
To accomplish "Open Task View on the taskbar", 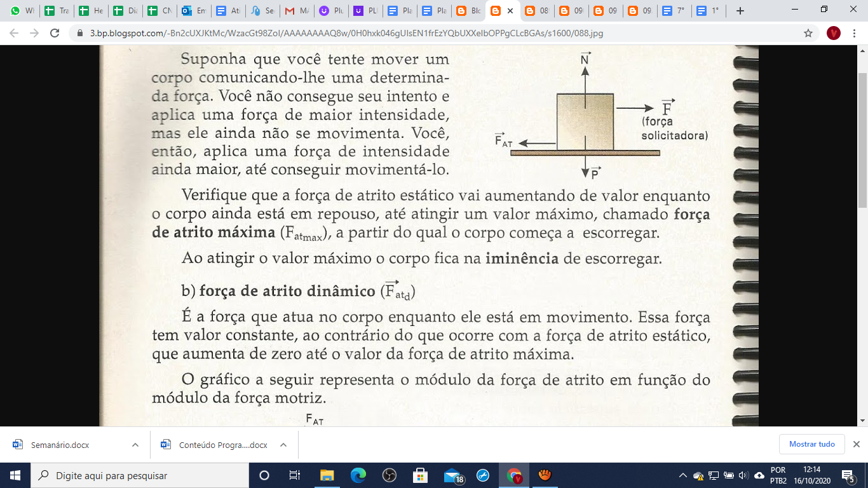I will coord(295,475).
